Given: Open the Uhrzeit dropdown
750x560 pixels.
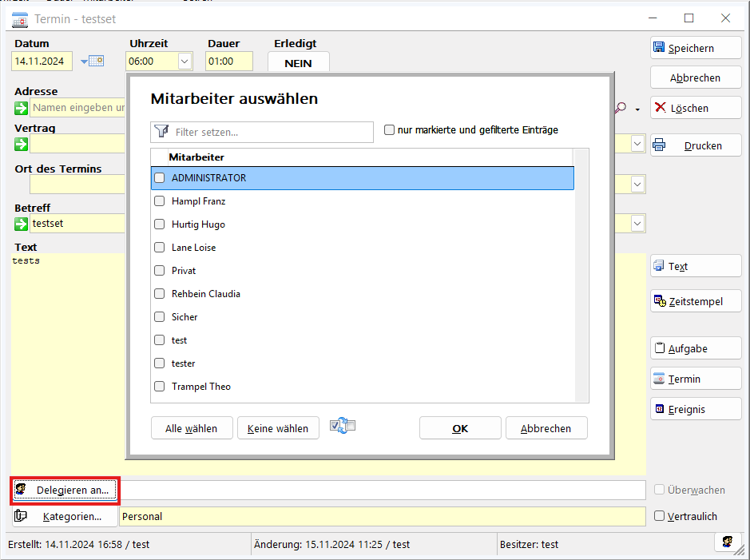Looking at the screenshot, I should pos(185,61).
